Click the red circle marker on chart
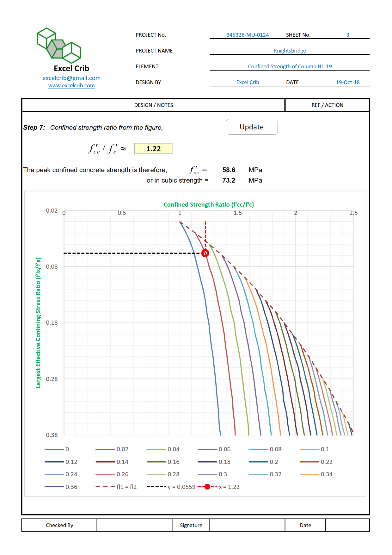The width and height of the screenshot is (392, 555). (x=205, y=253)
